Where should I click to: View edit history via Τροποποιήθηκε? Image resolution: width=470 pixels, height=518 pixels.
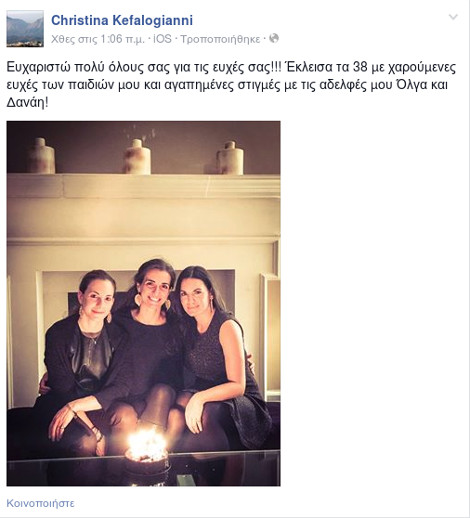pos(220,39)
